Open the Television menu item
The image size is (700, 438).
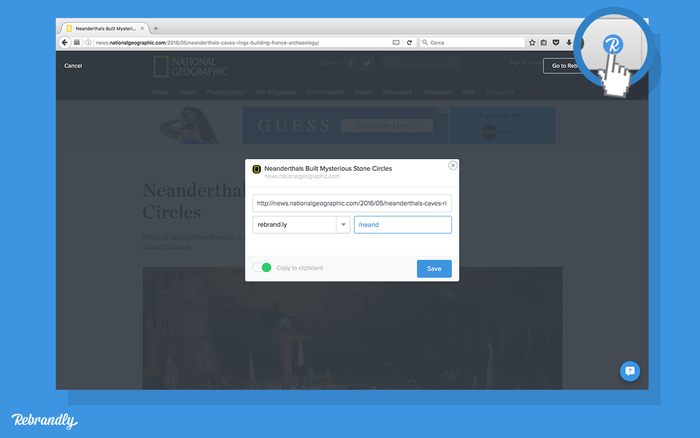coord(437,92)
